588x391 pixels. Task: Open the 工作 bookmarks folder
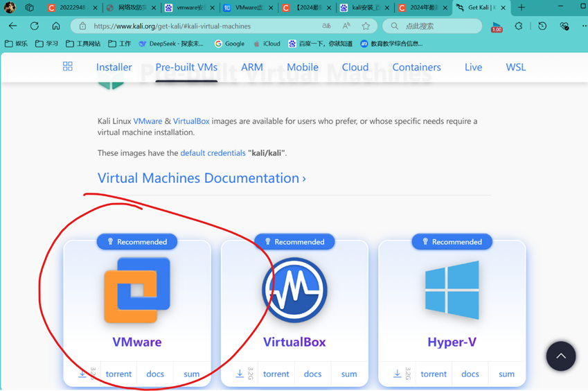120,44
